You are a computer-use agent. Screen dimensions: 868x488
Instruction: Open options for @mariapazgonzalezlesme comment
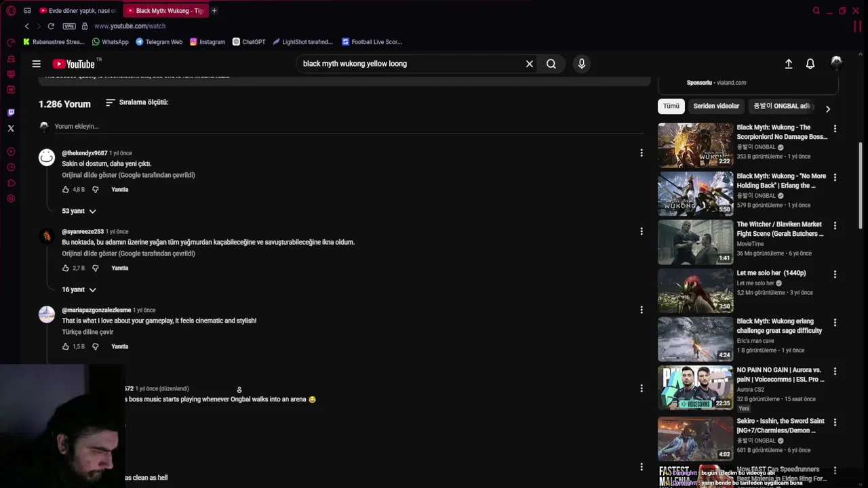click(642, 310)
